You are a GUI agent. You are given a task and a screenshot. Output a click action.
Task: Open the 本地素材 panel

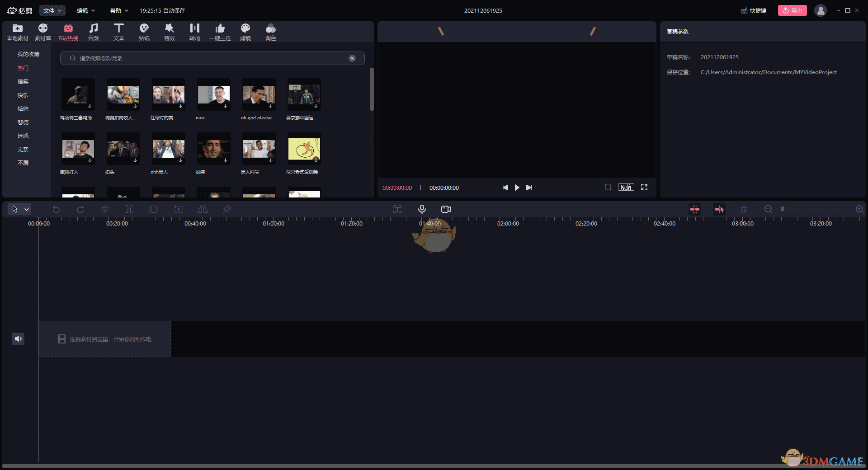17,32
